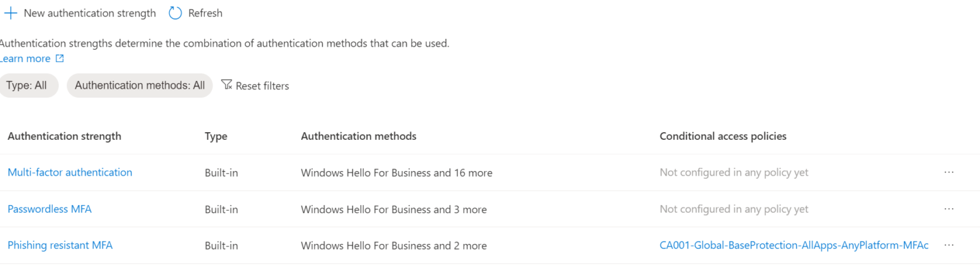Click the Conditional access policies column header
The height and width of the screenshot is (272, 980).
pos(723,136)
